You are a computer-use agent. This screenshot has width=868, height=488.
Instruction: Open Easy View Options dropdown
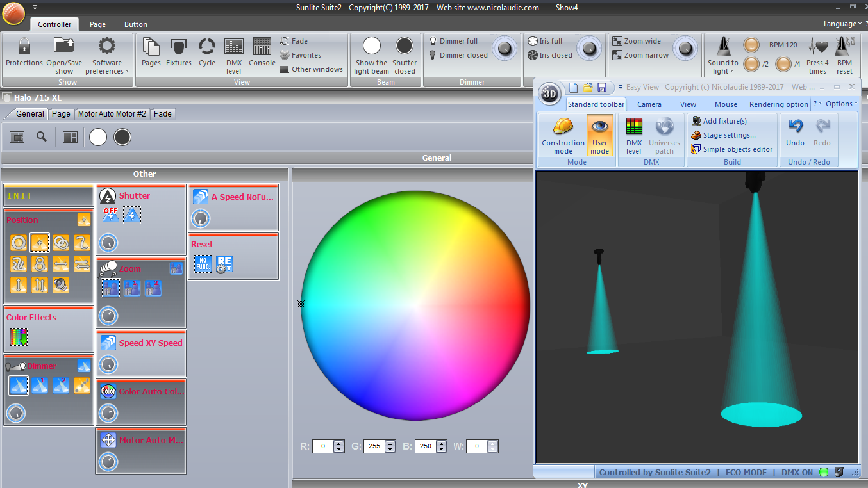pos(840,104)
